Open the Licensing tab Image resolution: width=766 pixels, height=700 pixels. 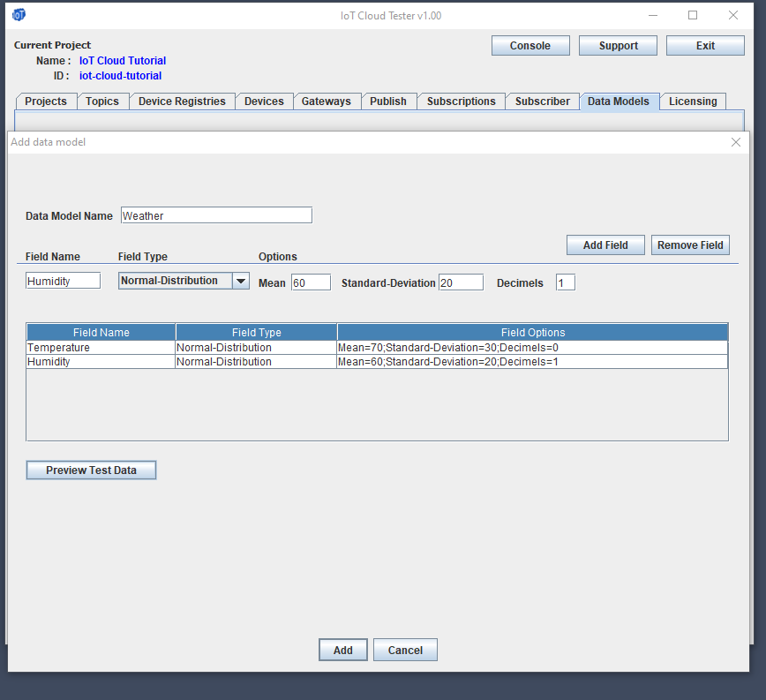(x=693, y=102)
